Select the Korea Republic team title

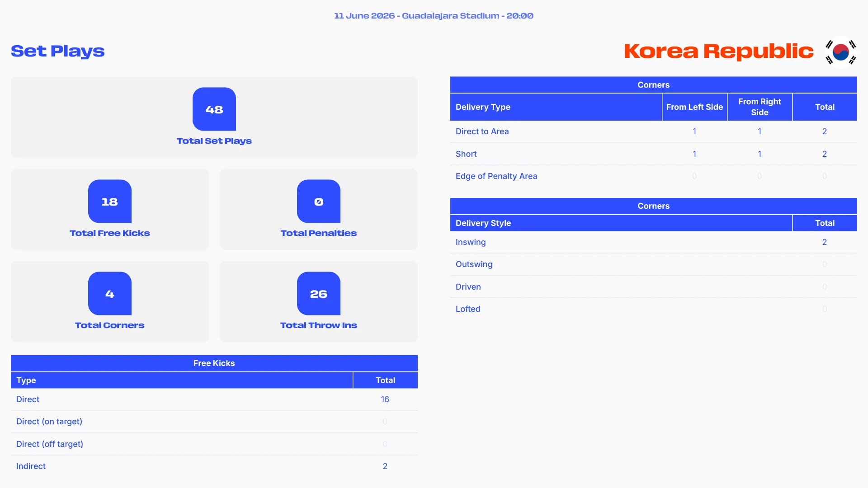pos(719,52)
